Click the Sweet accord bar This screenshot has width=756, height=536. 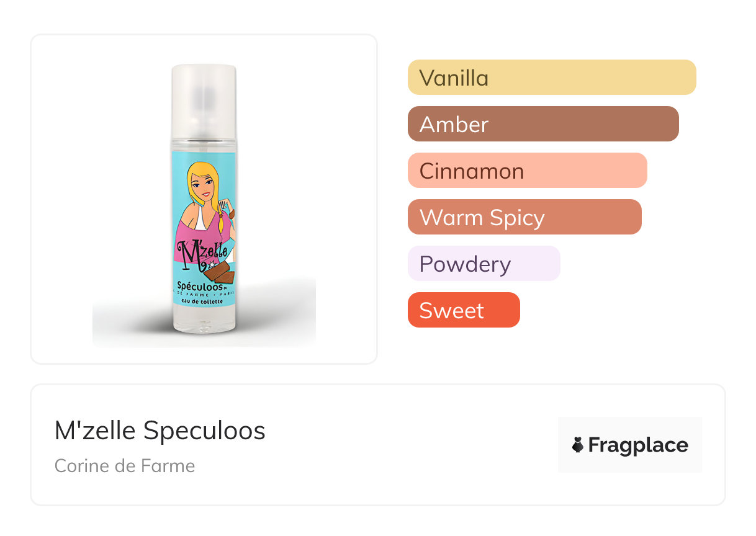463,310
